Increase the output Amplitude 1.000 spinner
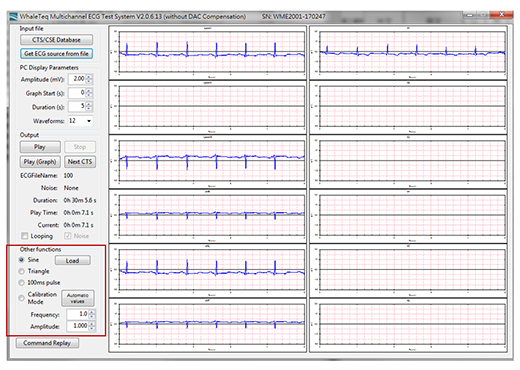This screenshot has width=520, height=370. pyautogui.click(x=92, y=324)
